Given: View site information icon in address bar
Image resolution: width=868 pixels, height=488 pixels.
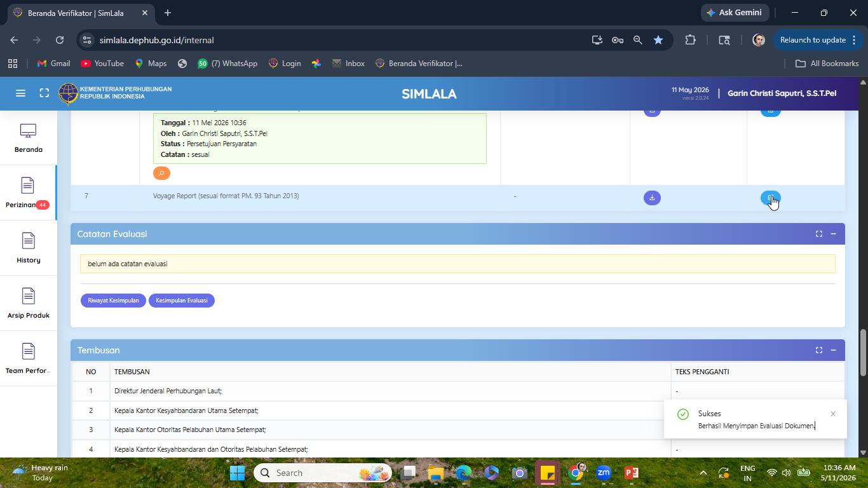Looking at the screenshot, I should (87, 40).
